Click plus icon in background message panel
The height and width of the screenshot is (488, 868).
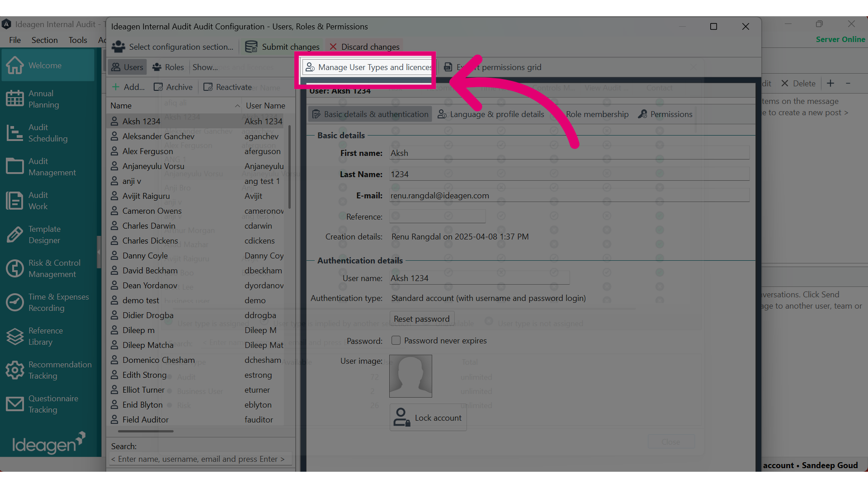click(x=830, y=83)
